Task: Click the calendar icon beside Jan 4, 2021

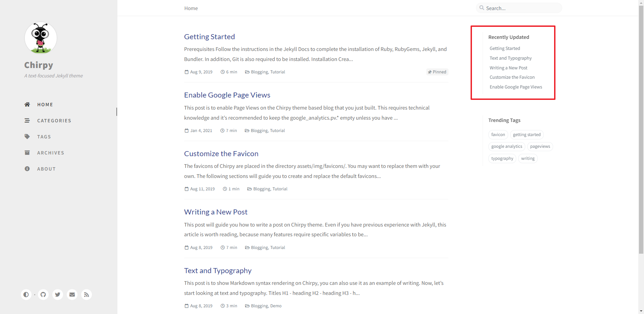Action: (x=186, y=131)
